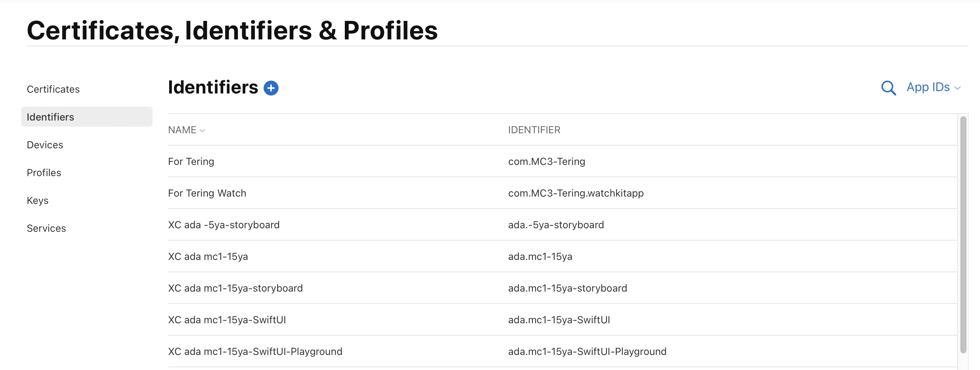
Task: Select XC ada -5ya-storyboard row
Action: (563, 225)
